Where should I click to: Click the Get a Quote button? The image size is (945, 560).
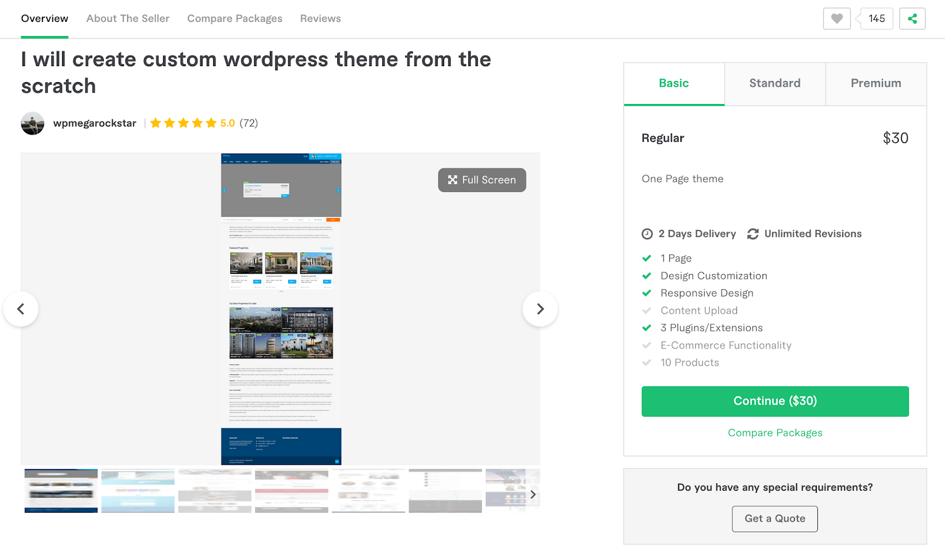click(775, 519)
